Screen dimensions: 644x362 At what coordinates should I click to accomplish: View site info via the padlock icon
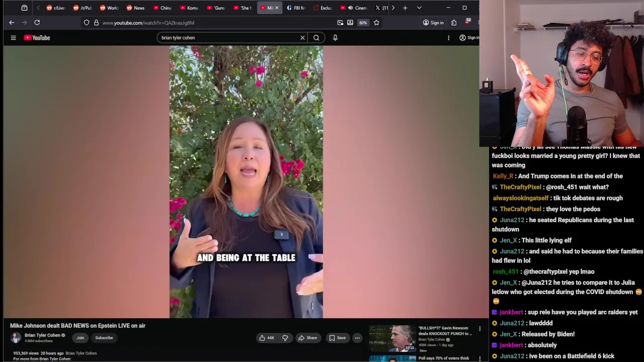tap(96, 23)
